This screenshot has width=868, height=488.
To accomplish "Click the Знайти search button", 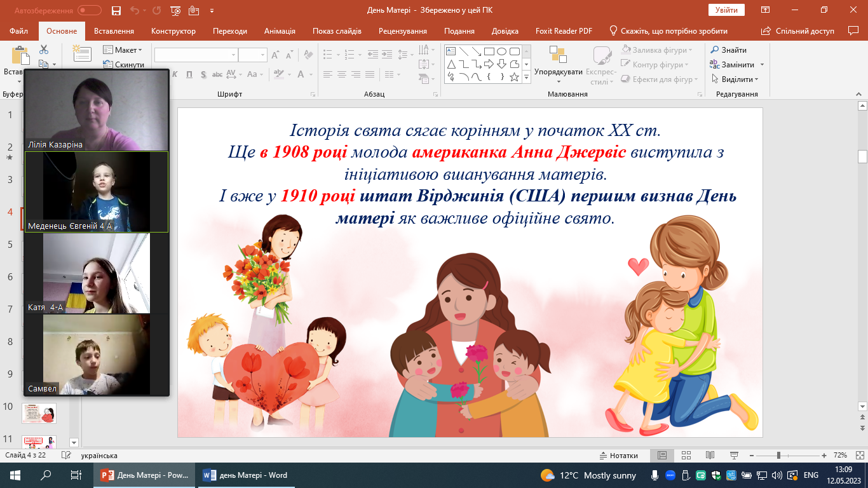I will pos(729,50).
